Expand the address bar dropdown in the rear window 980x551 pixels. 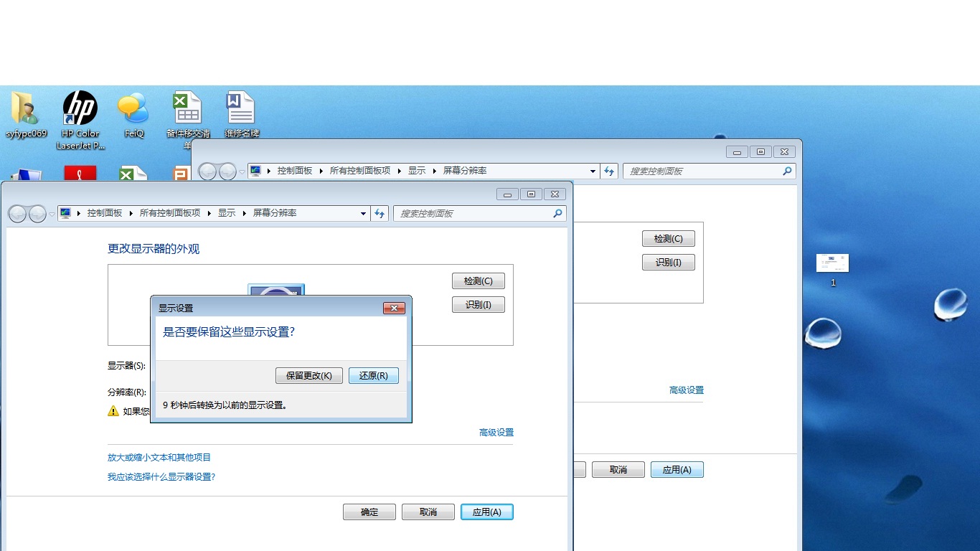pos(593,171)
